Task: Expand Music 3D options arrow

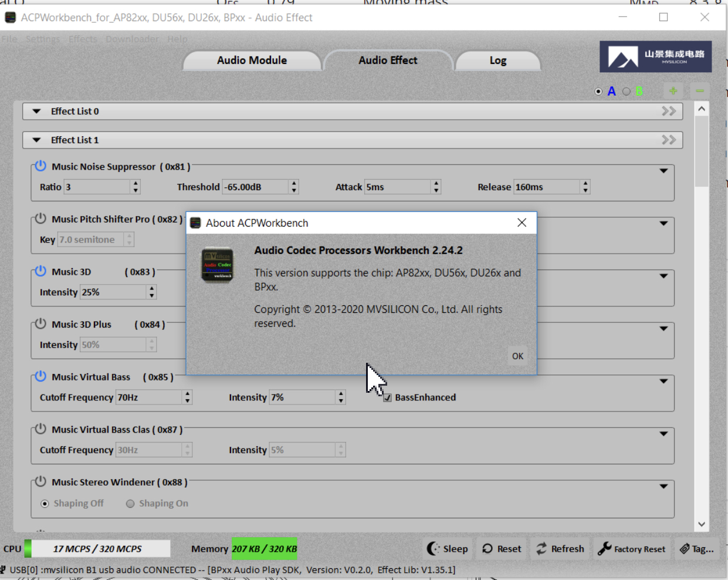Action: [x=663, y=276]
